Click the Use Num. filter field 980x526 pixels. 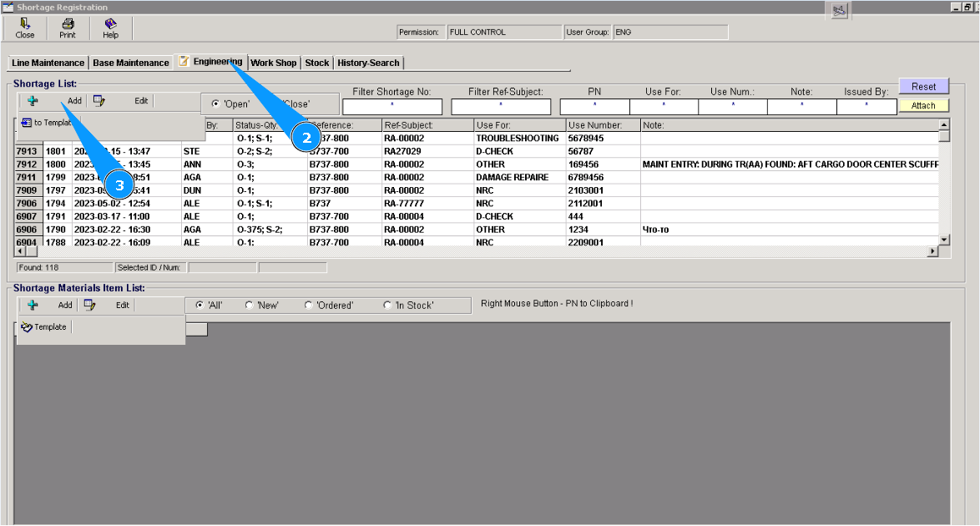tap(733, 107)
